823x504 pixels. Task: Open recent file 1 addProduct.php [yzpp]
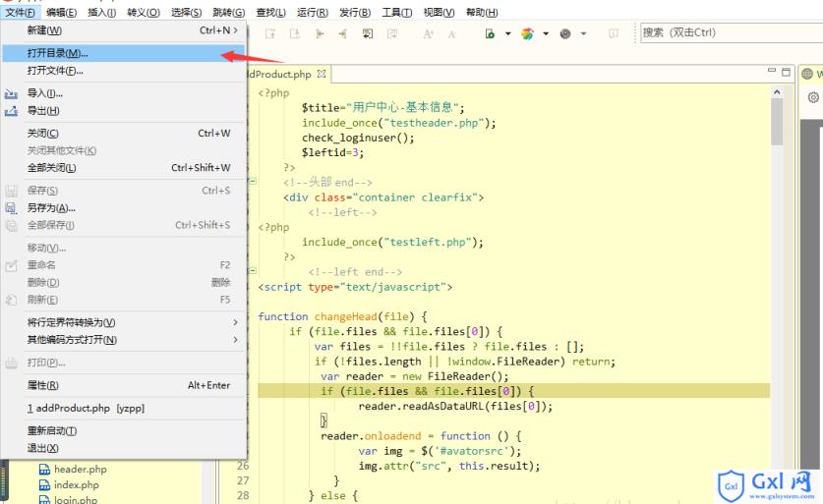[87, 407]
